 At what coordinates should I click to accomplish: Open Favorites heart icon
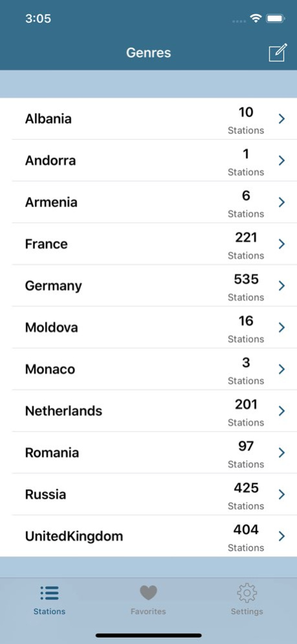(148, 593)
